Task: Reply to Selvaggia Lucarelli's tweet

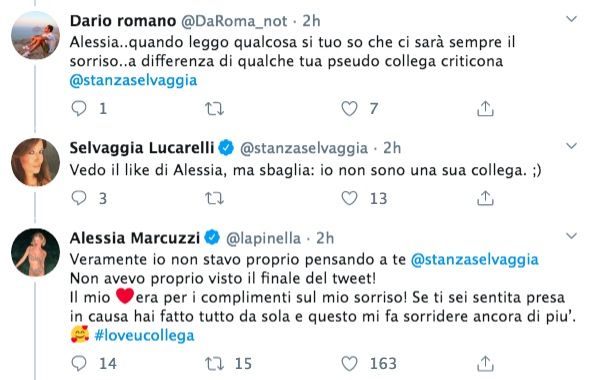Action: click(79, 198)
